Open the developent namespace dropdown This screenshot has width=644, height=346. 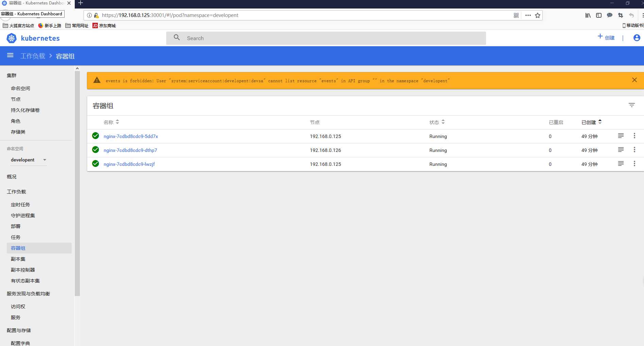point(29,160)
